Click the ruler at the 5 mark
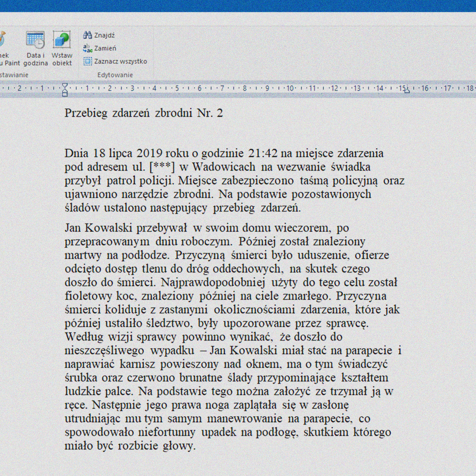Viewport: 476px width, 476px height. click(177, 88)
